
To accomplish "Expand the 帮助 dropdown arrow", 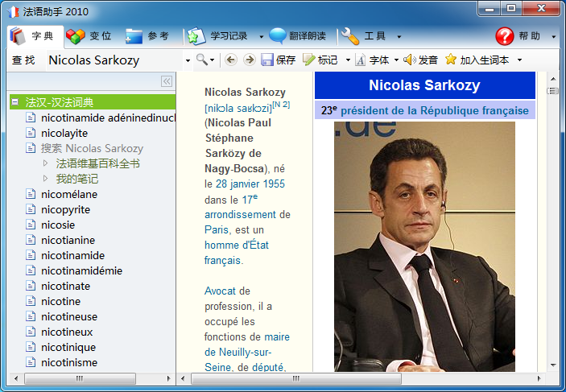I will (554, 37).
